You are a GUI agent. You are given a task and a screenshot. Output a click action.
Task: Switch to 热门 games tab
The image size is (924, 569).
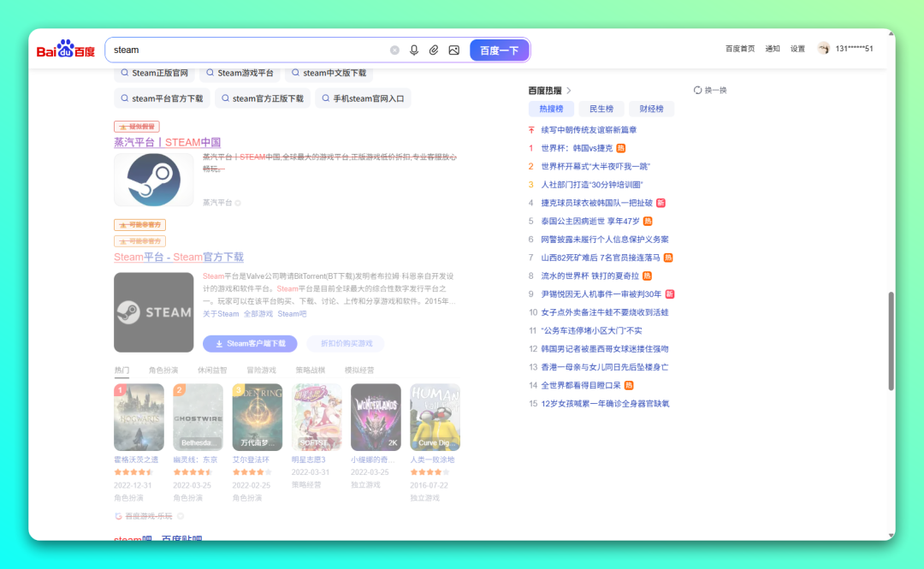121,370
